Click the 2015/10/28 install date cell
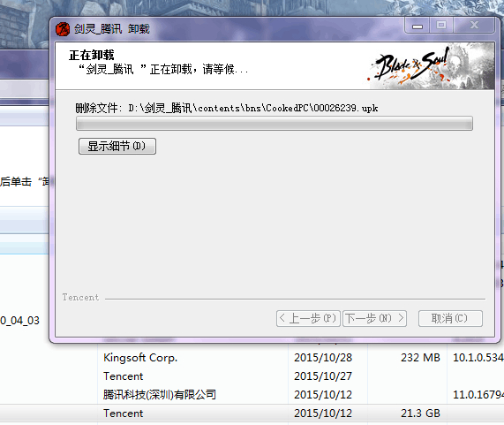 pos(323,358)
